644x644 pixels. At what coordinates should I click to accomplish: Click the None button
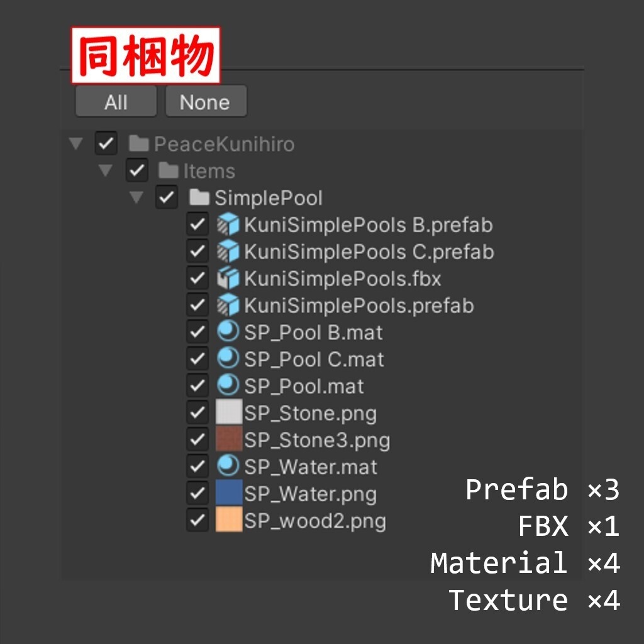coord(206,101)
